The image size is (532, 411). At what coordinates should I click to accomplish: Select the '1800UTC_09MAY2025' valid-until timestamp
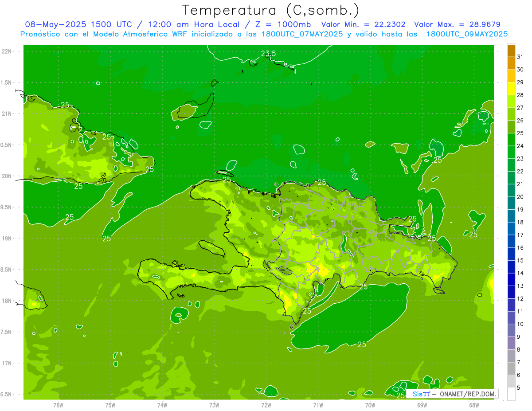467,34
